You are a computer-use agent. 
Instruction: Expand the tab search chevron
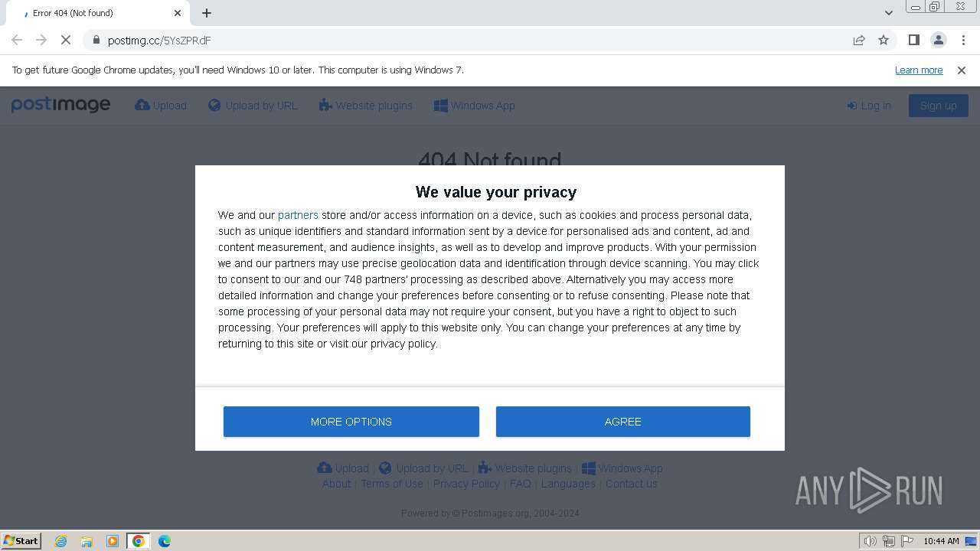pos(888,13)
